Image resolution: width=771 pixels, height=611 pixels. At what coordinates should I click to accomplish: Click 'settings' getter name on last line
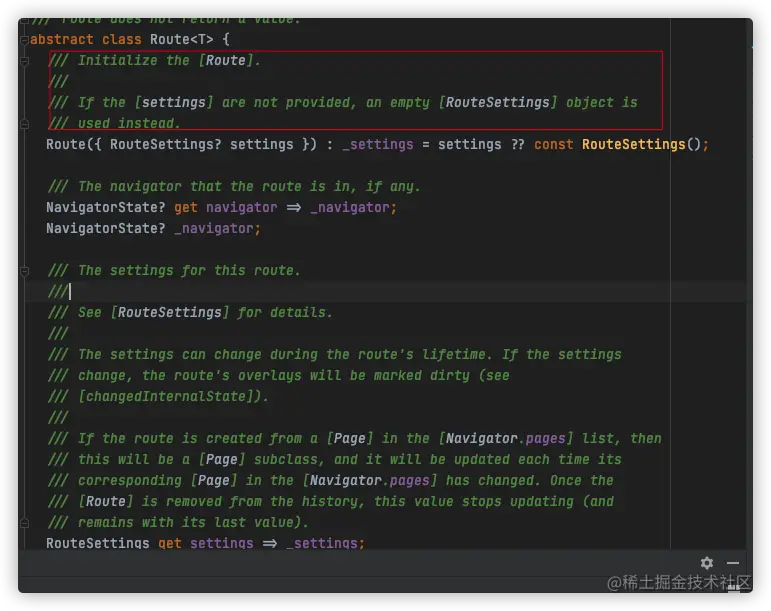point(222,543)
